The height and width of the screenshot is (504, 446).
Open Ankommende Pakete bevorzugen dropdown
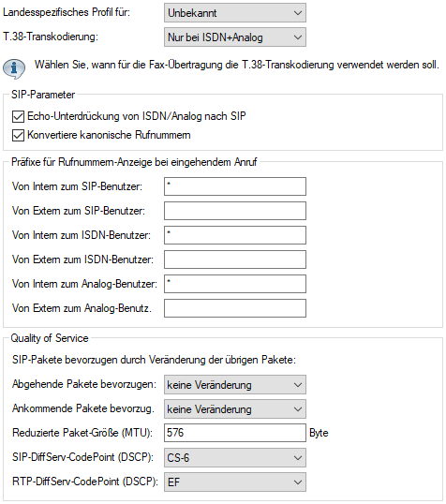point(235,408)
